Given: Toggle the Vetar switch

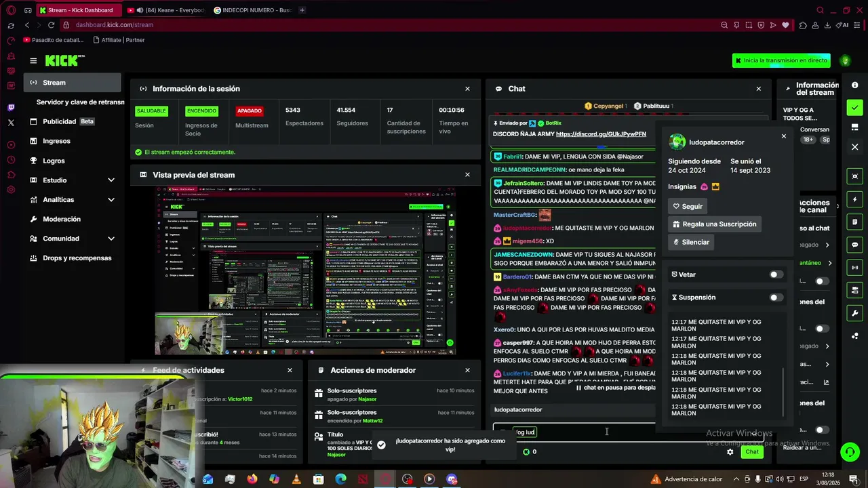Looking at the screenshot, I should tap(776, 274).
